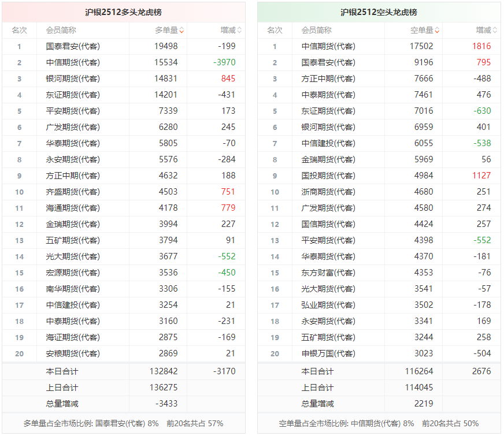Click red change value 1816
The image size is (504, 436).
481,46
